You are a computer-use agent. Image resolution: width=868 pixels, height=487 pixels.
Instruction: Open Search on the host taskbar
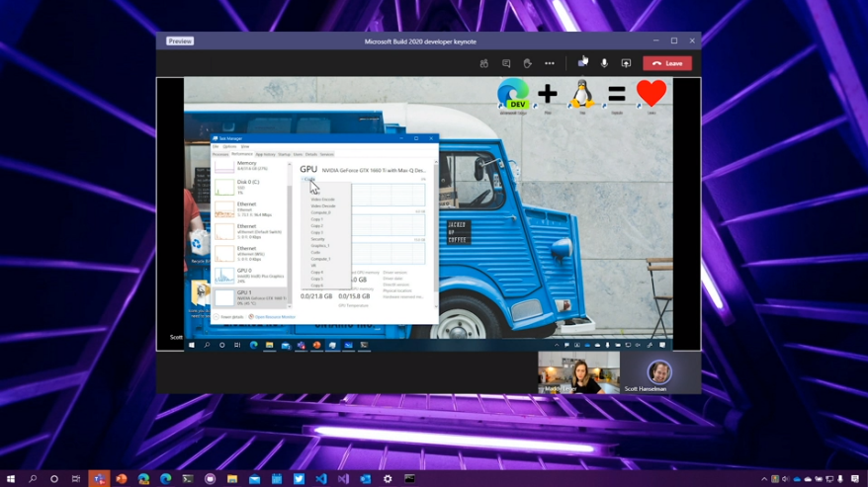pos(32,479)
